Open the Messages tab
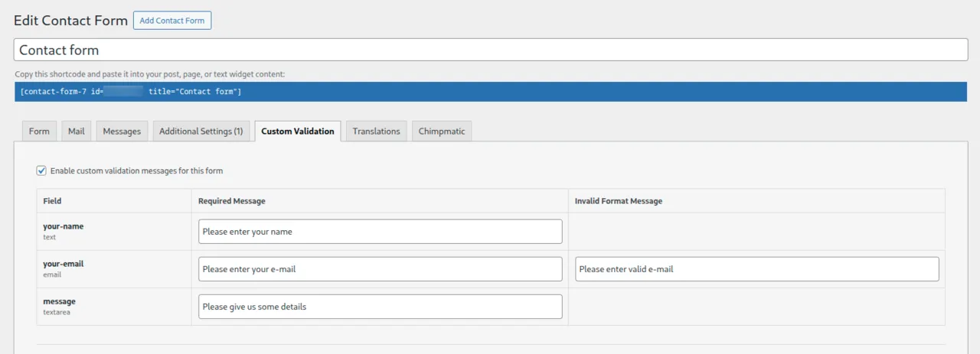The image size is (980, 354). click(x=122, y=132)
